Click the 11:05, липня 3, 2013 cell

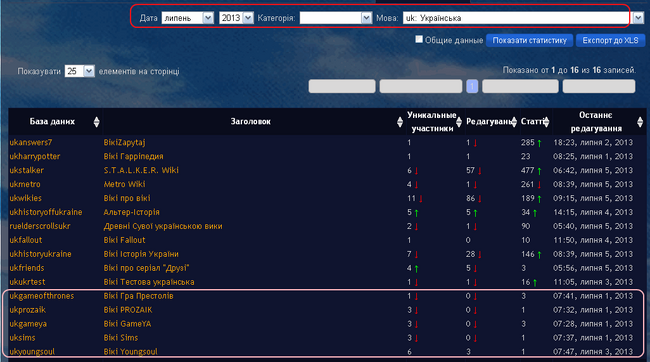pos(593,282)
